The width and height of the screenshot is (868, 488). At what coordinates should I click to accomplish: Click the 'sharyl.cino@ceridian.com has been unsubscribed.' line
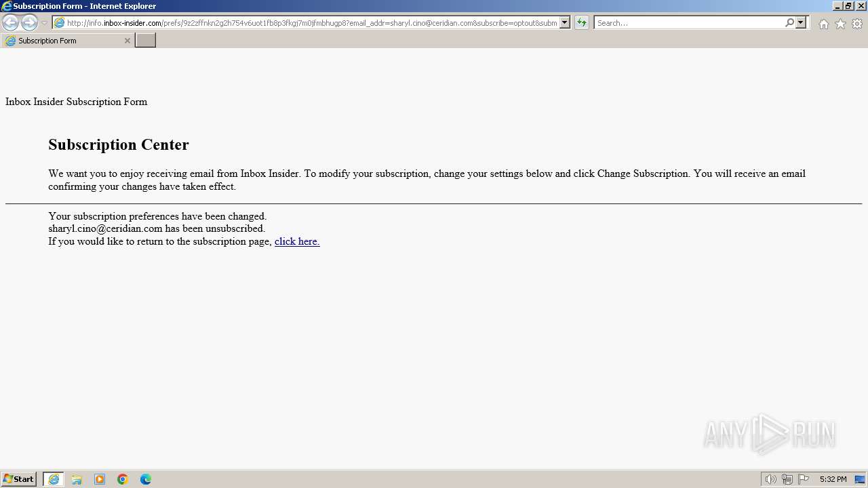click(157, 228)
